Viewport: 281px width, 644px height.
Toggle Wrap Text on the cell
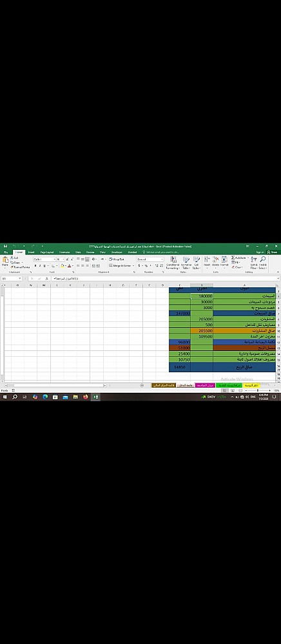117,259
